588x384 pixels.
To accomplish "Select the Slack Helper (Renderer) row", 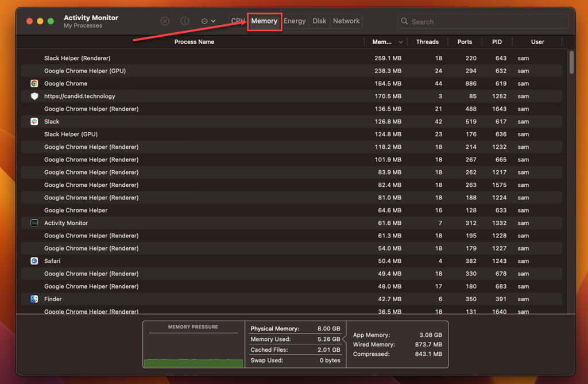I will click(x=291, y=58).
